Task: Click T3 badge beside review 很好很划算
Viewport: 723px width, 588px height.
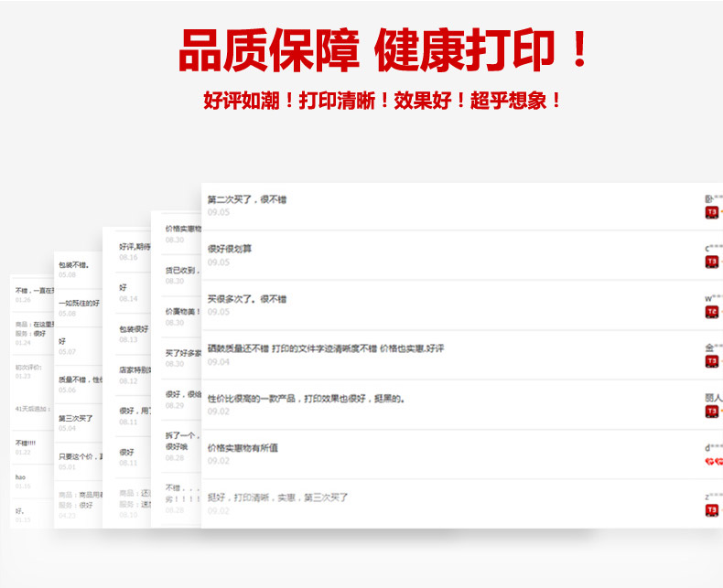Action: tap(711, 262)
